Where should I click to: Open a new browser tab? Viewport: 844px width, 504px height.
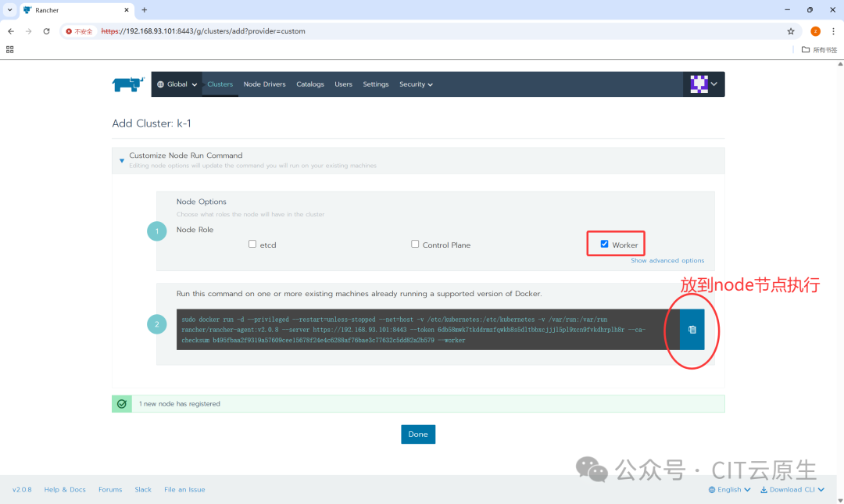pos(145,9)
